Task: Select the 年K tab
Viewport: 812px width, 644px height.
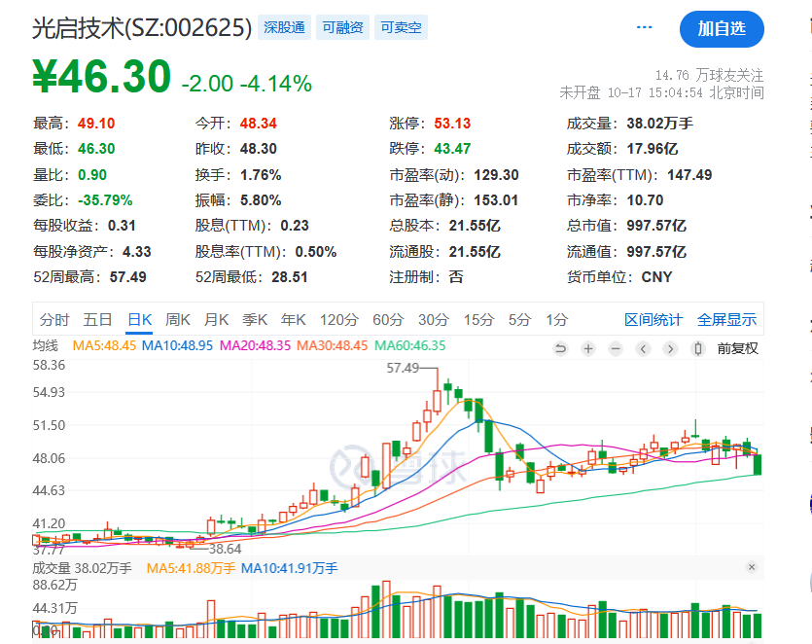Action: (x=293, y=320)
